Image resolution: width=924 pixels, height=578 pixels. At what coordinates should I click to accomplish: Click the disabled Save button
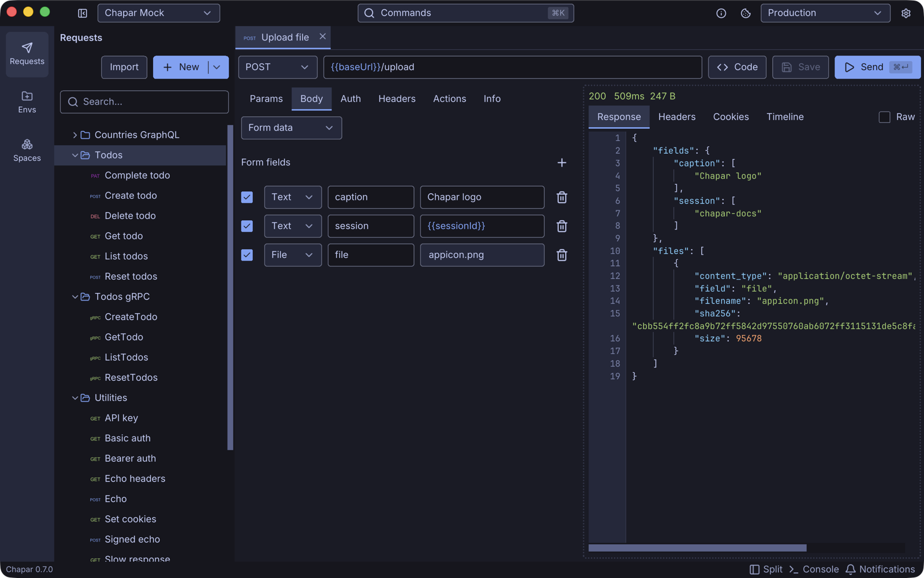tap(800, 67)
